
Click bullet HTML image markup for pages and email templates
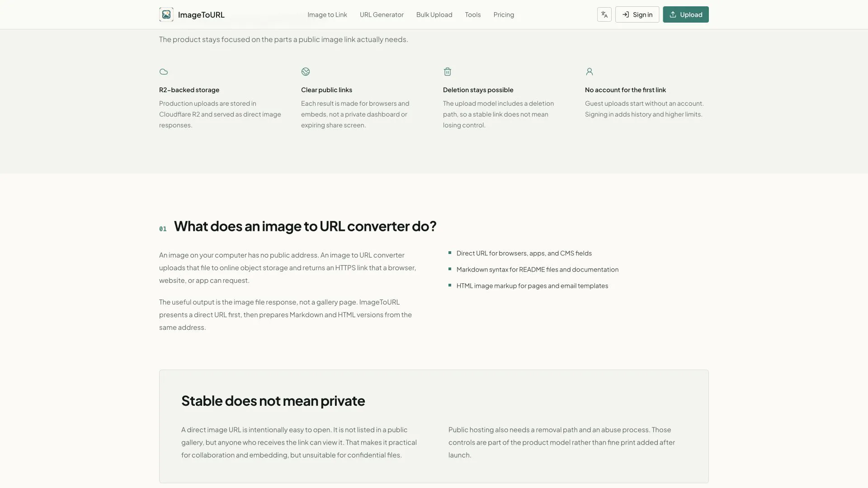(532, 286)
